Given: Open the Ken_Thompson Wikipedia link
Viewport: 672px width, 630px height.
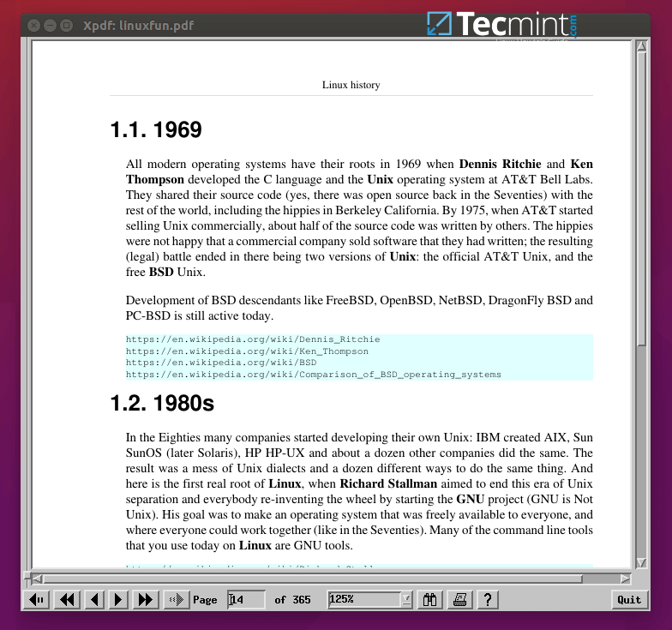Looking at the screenshot, I should click(x=247, y=351).
